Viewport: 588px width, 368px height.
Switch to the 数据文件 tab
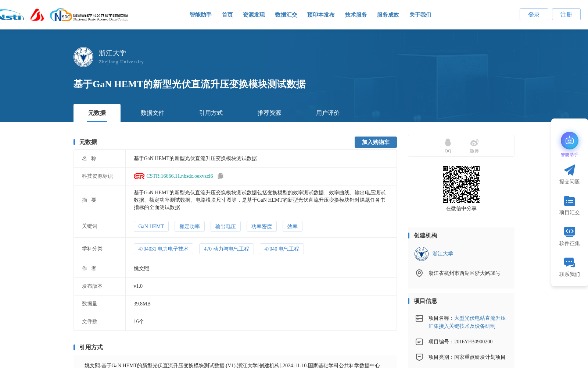pyautogui.click(x=153, y=113)
